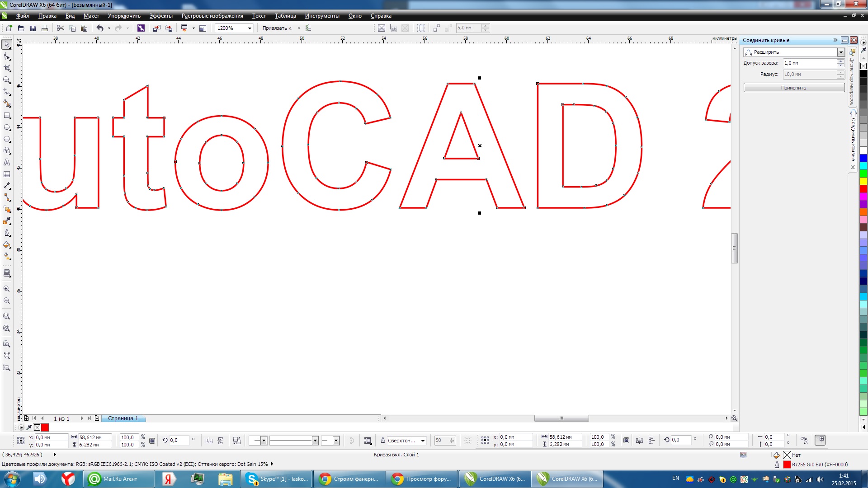Pick the blue swatch in color palette
Image resolution: width=868 pixels, height=488 pixels.
[x=863, y=158]
